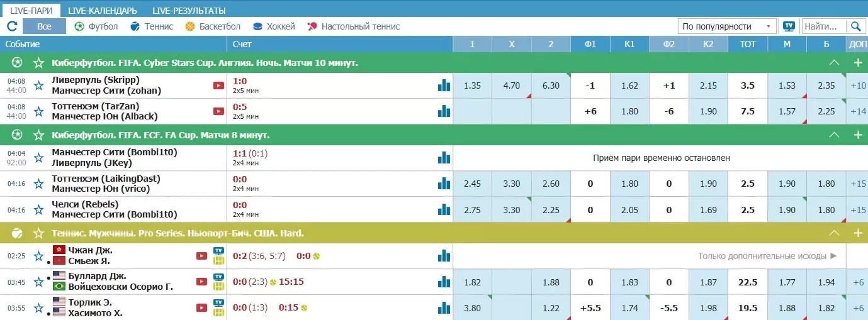Open statistics chart for Торлик Э.
This screenshot has height=320, width=868.
point(444,307)
